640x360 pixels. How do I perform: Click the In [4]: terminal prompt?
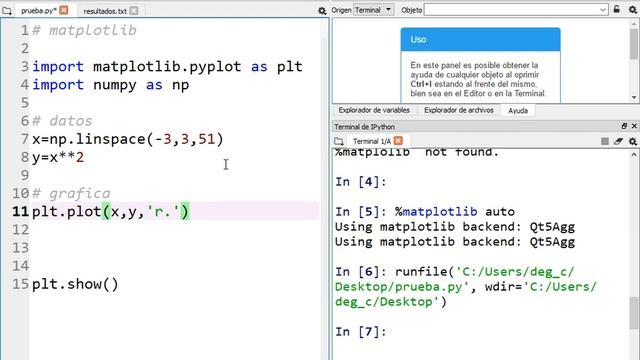(360, 182)
